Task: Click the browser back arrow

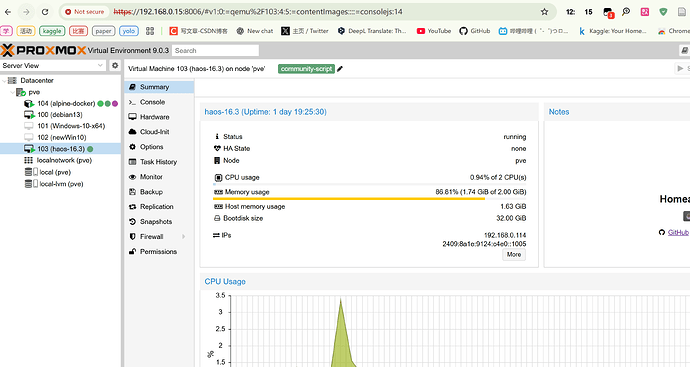Action: [x=8, y=12]
